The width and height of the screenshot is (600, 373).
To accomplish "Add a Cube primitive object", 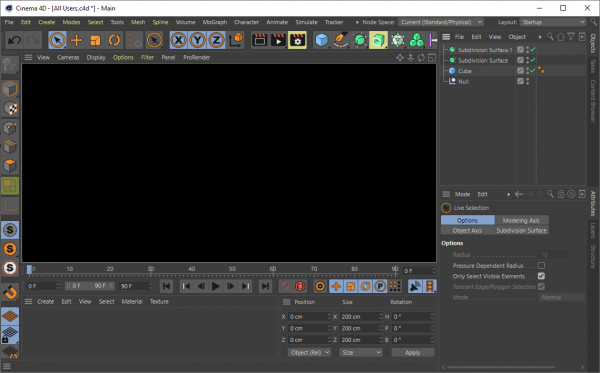I will (321, 40).
